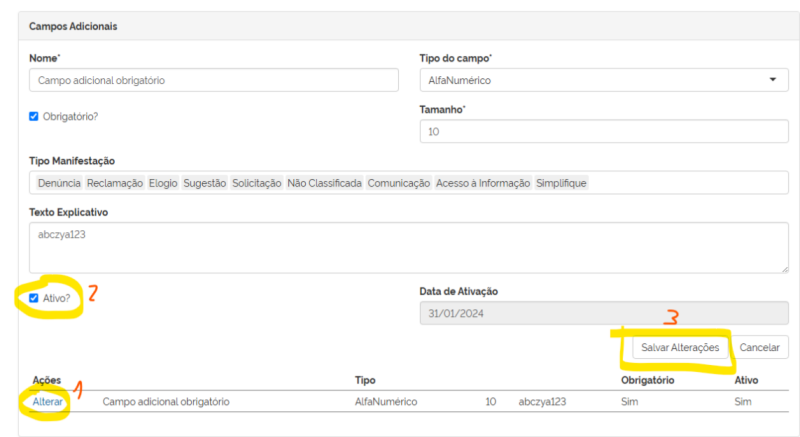Select the Acesso à Informação tag
Screen dimensions: 800x437
483,183
